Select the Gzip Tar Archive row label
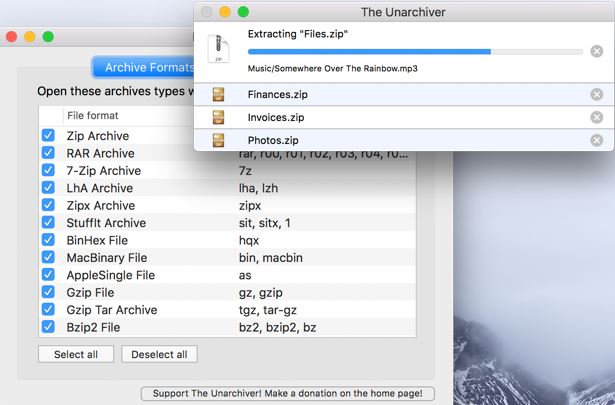The image size is (615, 405). pyautogui.click(x=112, y=310)
